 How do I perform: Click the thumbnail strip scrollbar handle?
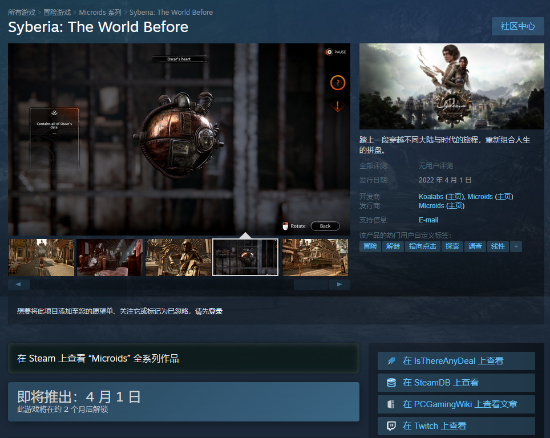311,284
